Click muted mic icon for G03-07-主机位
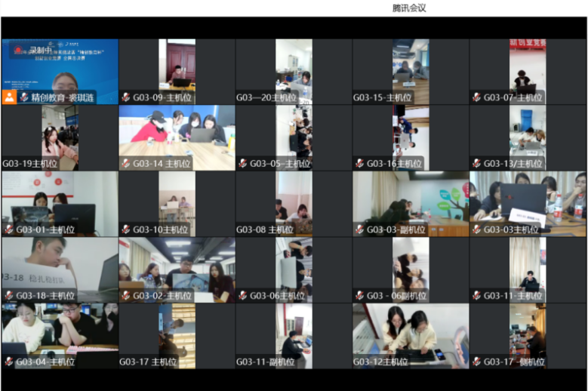 (x=476, y=97)
